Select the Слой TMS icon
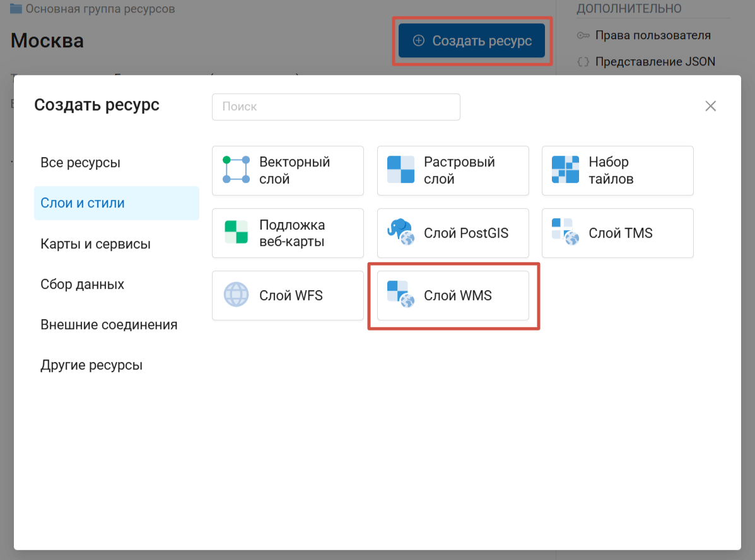The width and height of the screenshot is (755, 560). [565, 233]
